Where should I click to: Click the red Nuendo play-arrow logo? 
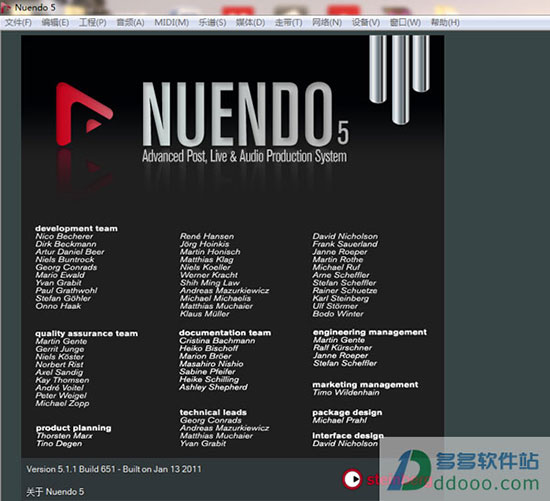coord(84,114)
